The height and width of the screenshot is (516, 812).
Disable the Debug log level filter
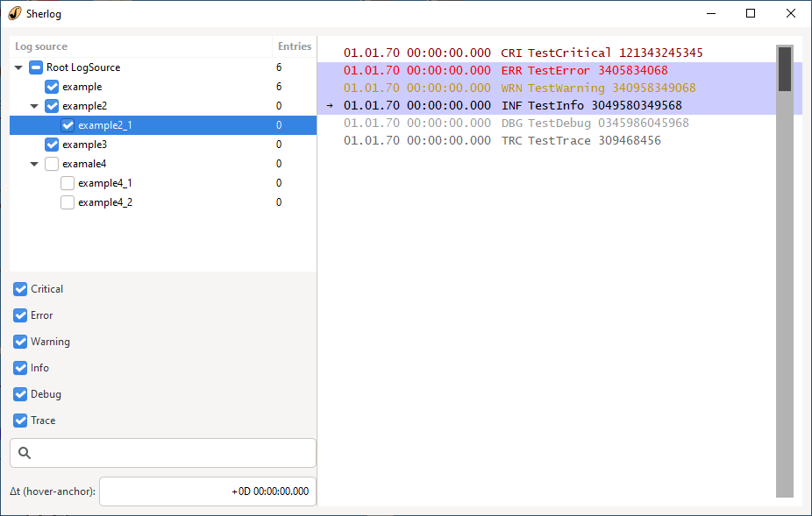(19, 393)
